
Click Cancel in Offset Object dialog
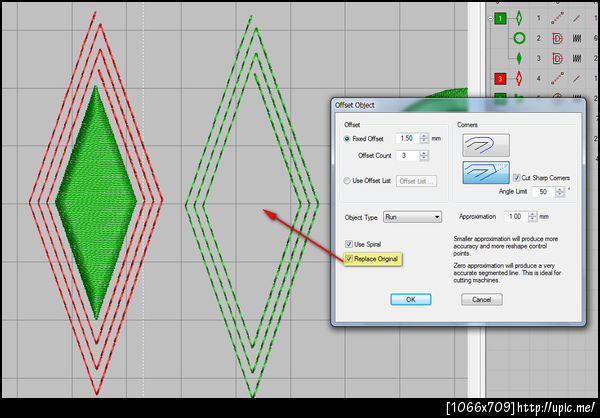point(482,299)
